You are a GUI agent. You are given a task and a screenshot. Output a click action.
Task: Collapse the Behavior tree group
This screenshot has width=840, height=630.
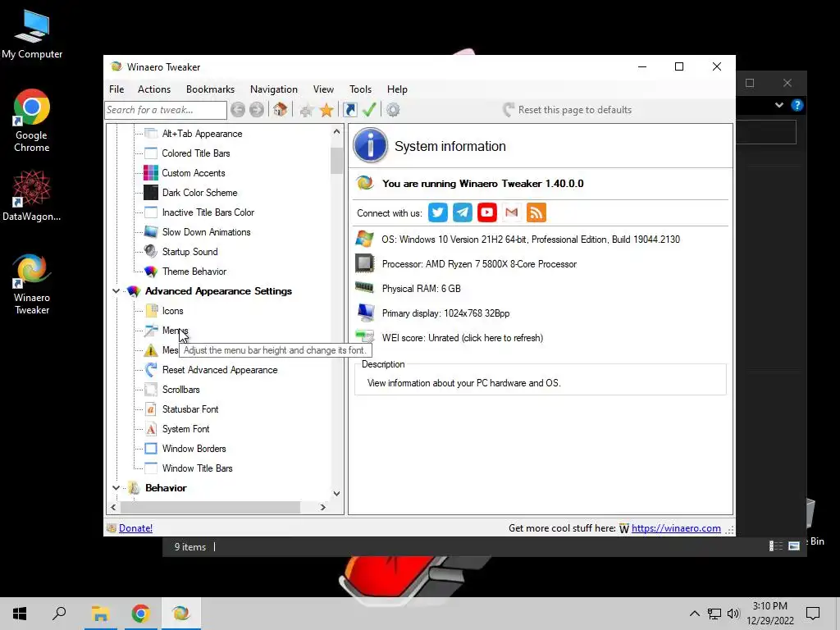116,488
